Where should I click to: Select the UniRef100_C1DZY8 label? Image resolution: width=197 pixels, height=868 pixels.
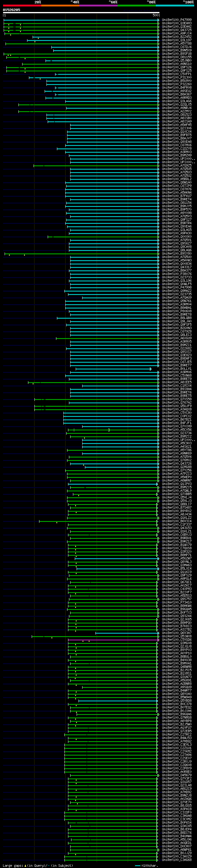[x=176, y=149]
